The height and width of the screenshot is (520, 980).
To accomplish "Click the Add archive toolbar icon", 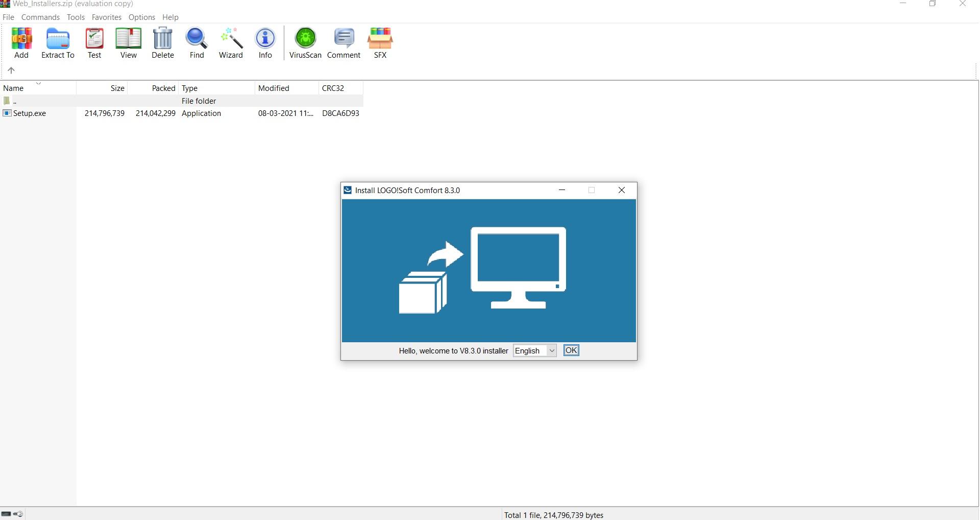I will 21,43.
